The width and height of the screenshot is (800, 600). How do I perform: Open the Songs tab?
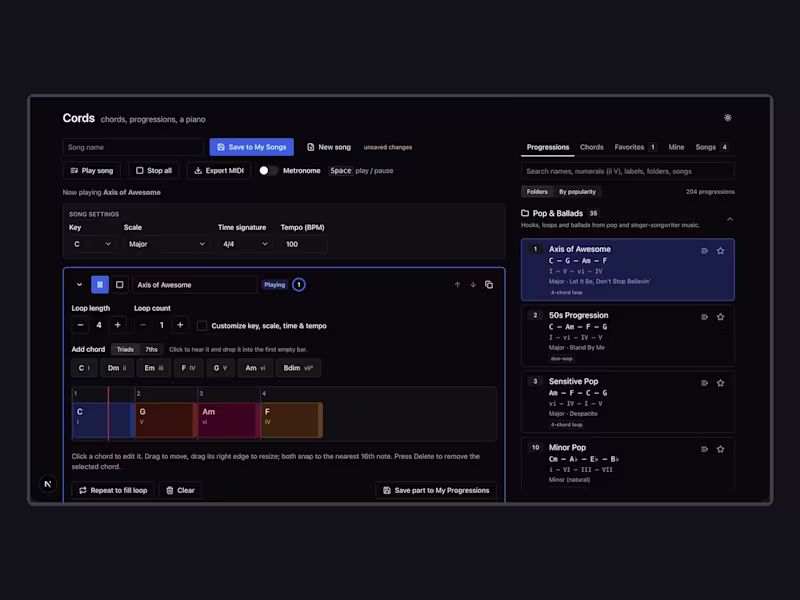click(712, 147)
